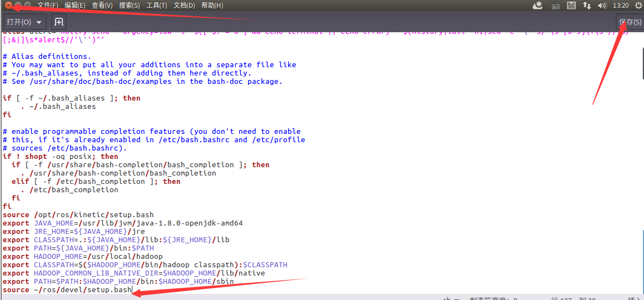This screenshot has width=644, height=300.
Task: Open the 搜索(S) menu
Action: click(130, 6)
